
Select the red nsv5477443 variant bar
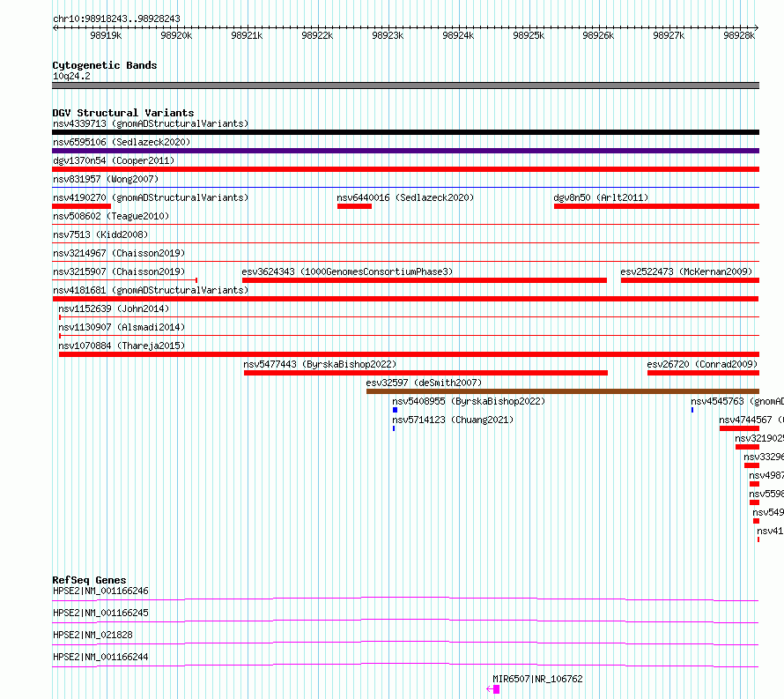426,373
